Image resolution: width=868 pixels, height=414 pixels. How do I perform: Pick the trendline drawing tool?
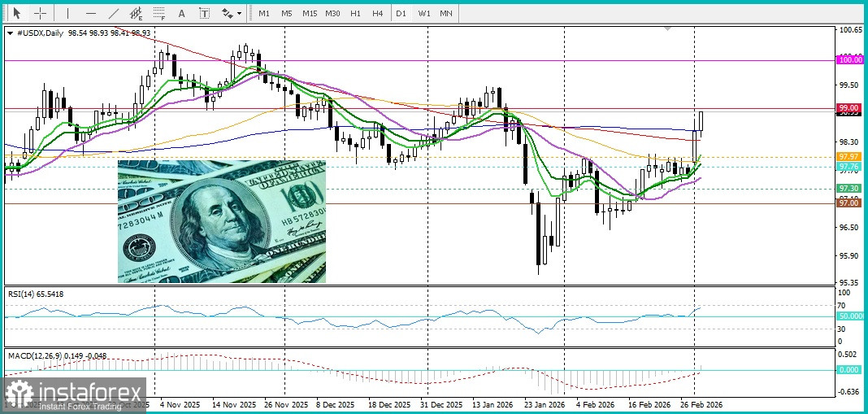[x=114, y=14]
